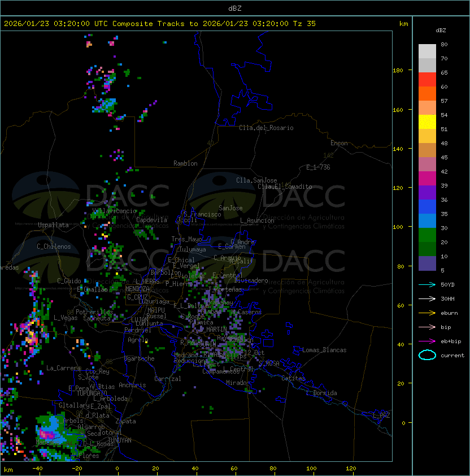
Task: Click the Ugarteche place label
Action: (x=139, y=358)
